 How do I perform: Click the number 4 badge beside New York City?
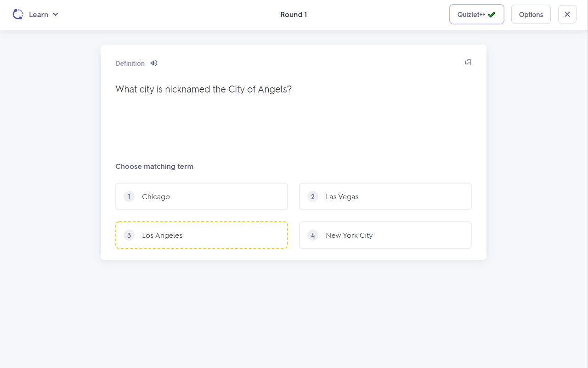[313, 235]
